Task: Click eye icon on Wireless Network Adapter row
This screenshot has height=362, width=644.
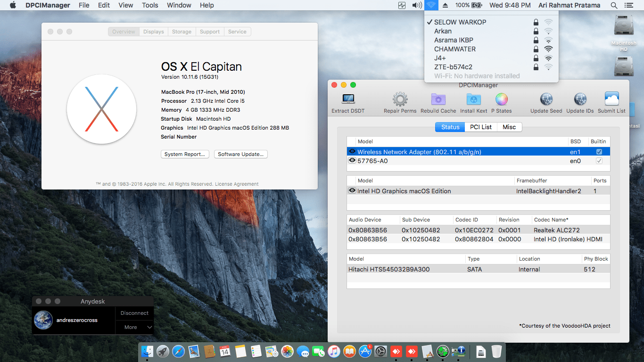Action: pos(352,151)
